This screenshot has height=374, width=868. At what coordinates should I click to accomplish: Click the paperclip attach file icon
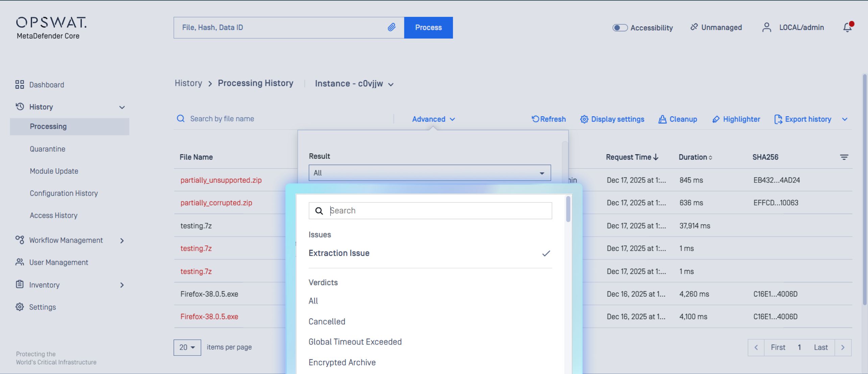tap(391, 27)
